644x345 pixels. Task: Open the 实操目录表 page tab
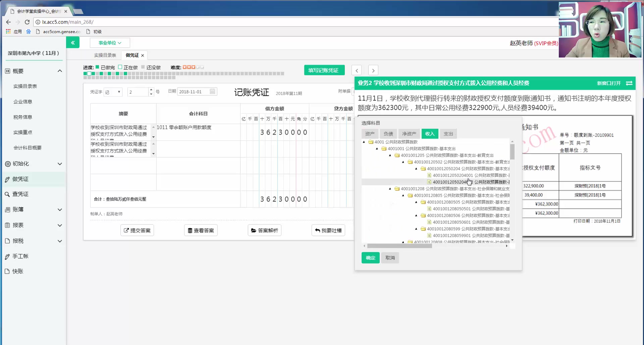pyautogui.click(x=105, y=55)
